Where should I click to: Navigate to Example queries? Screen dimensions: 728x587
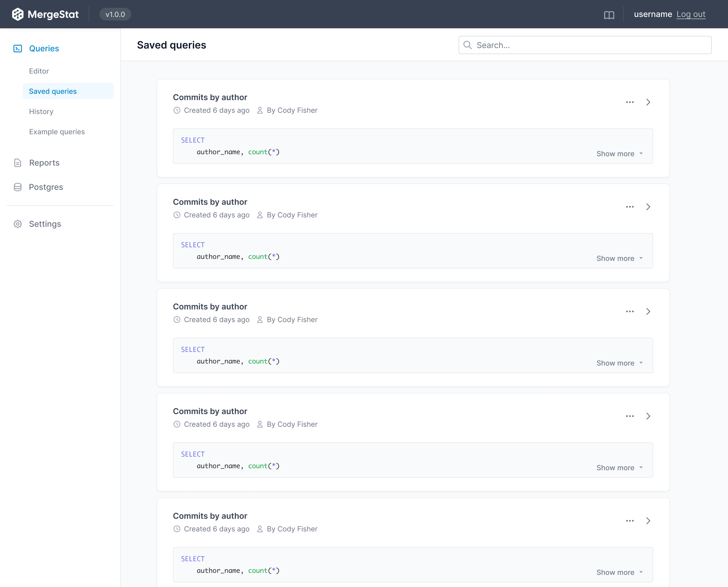[x=57, y=131]
